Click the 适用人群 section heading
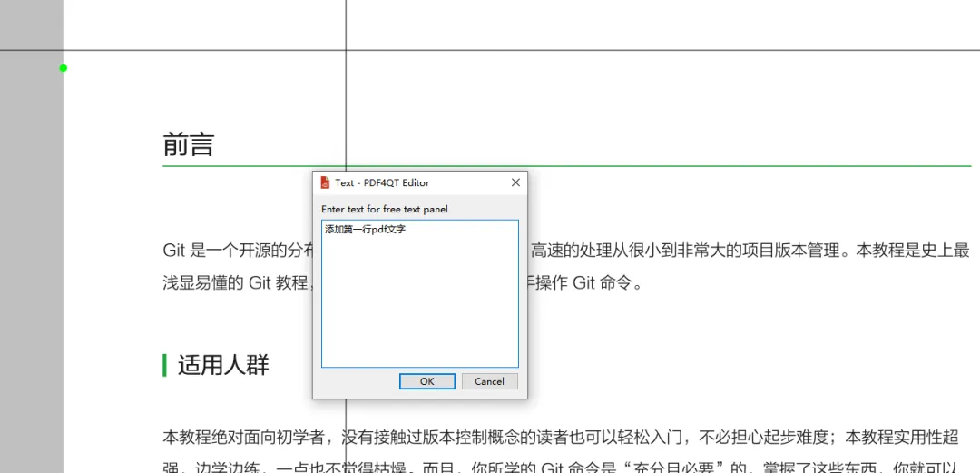 pos(223,365)
